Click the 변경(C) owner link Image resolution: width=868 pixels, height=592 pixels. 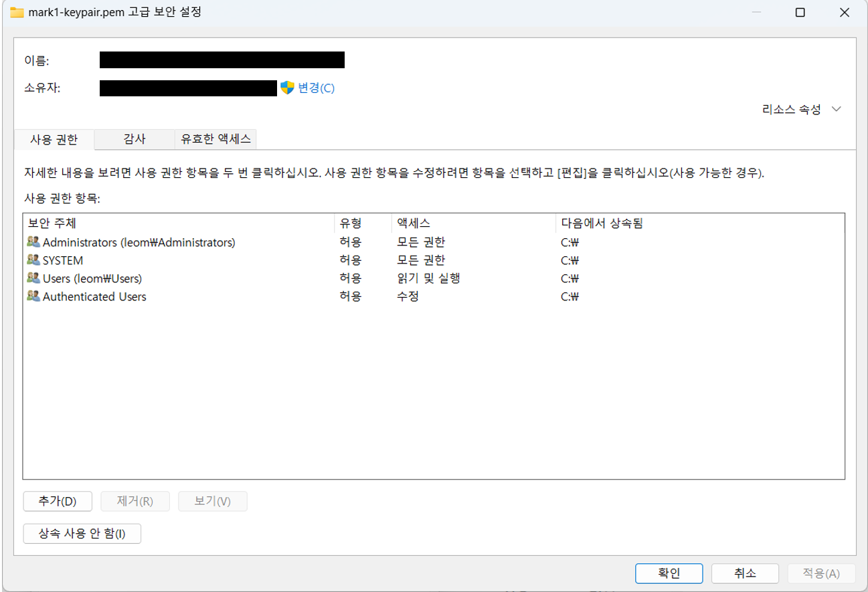(x=316, y=88)
